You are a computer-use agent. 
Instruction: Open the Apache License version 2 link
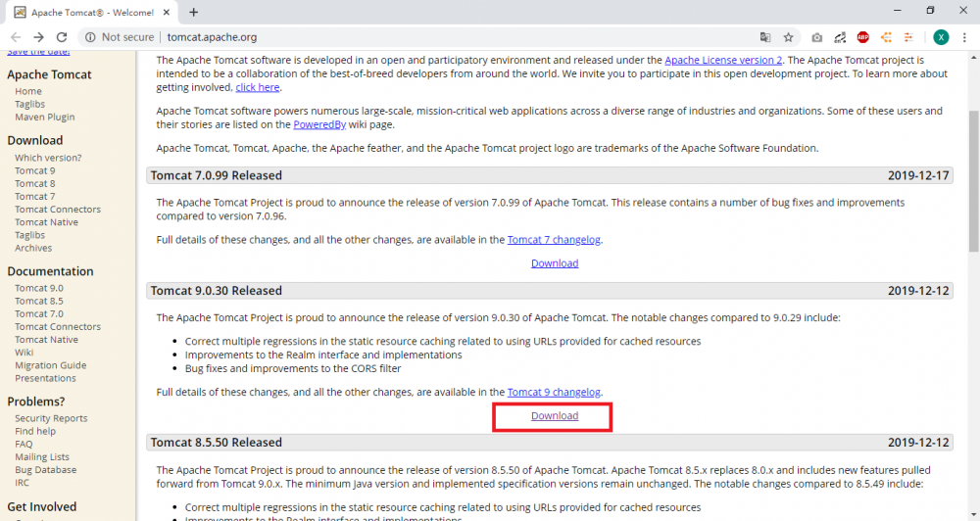(723, 60)
